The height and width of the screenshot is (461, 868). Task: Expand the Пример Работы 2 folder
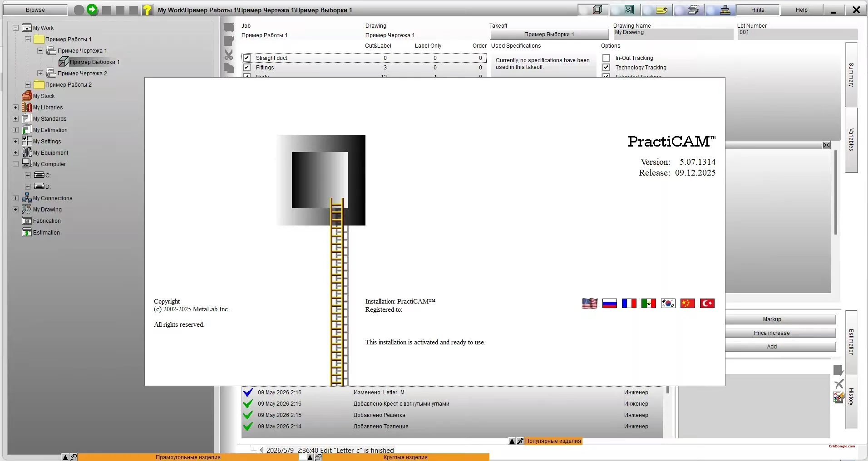[28, 84]
